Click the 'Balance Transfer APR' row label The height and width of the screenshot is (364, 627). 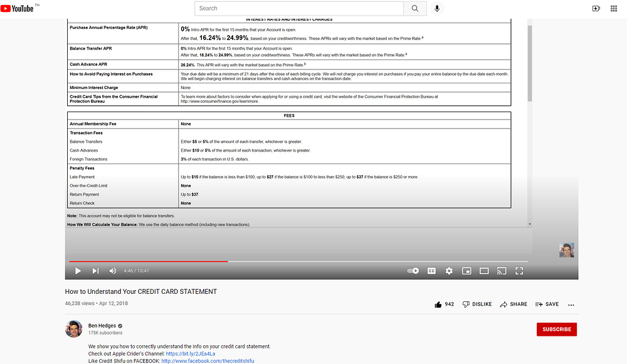click(x=91, y=48)
